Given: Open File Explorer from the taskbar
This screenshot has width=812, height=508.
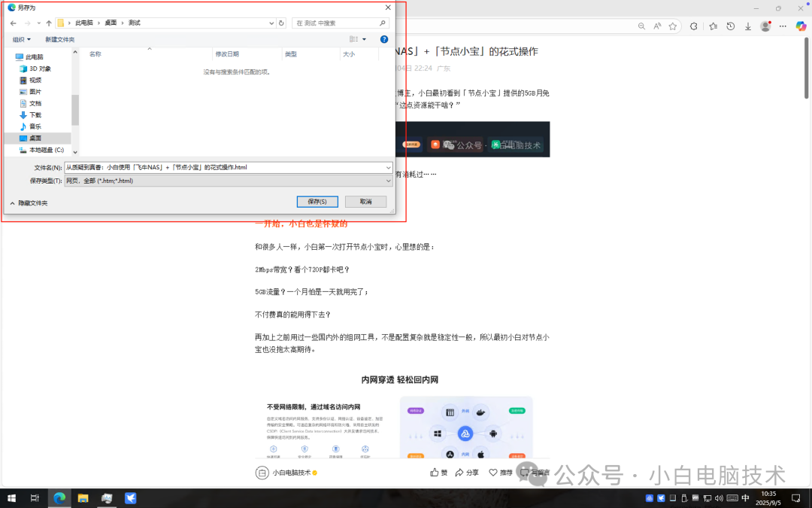Looking at the screenshot, I should 83,498.
